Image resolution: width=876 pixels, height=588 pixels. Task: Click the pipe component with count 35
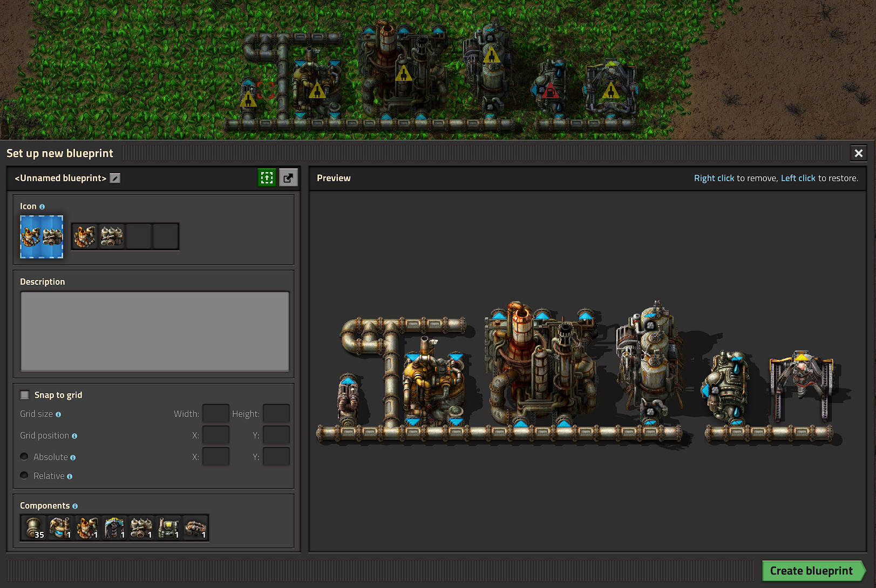33,528
